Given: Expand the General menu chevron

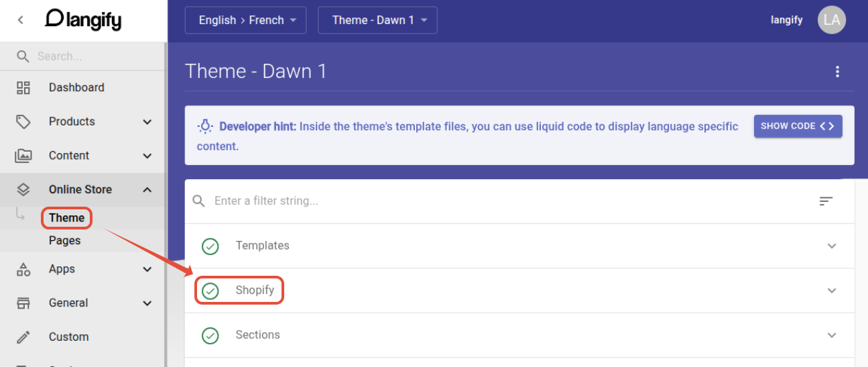Looking at the screenshot, I should click(x=147, y=303).
